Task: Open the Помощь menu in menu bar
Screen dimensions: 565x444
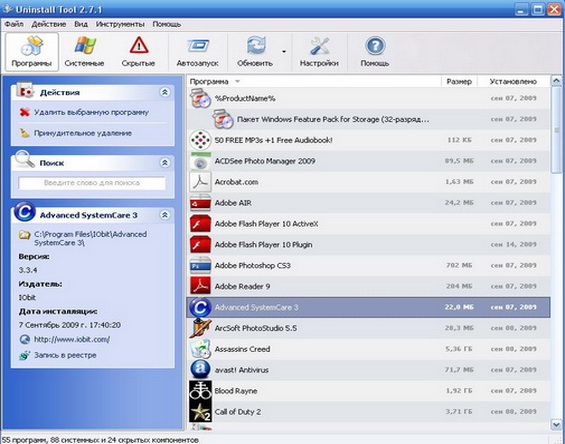Action: pos(166,24)
